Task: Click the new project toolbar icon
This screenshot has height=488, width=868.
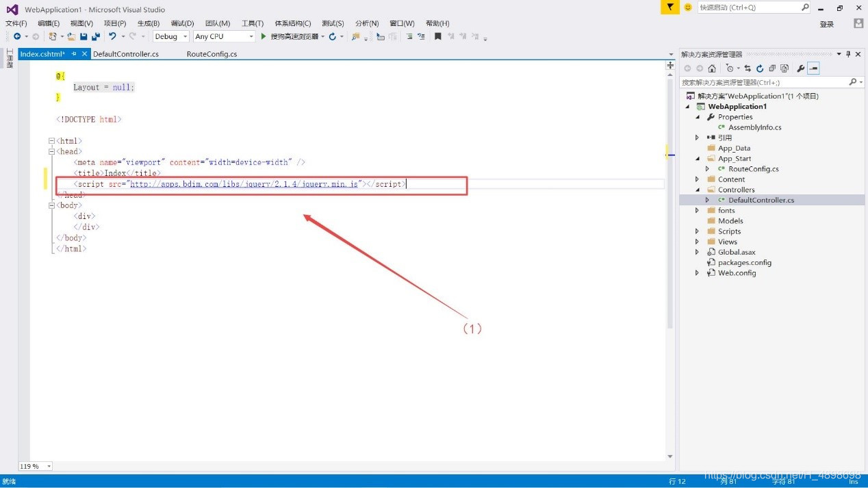Action: (53, 36)
